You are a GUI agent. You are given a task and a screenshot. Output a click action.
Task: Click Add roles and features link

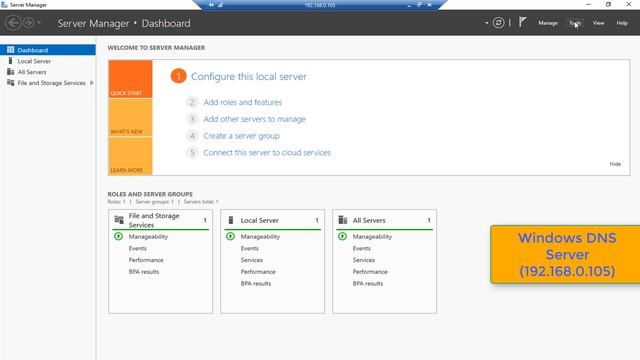click(243, 102)
